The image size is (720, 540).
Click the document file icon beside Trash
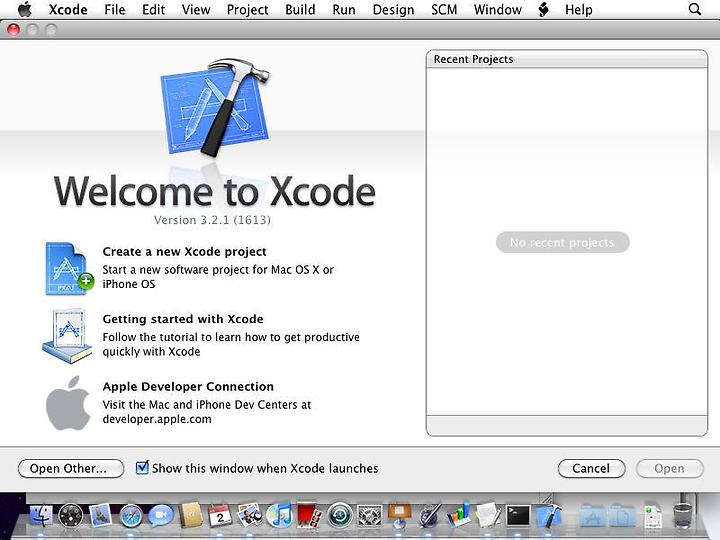pos(653,516)
